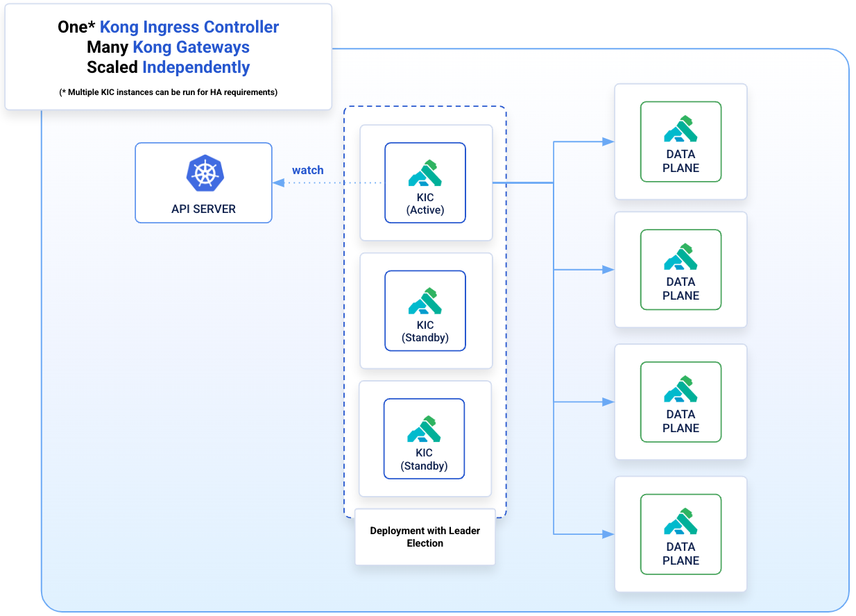
Task: Click the "DATA PLANE" caption in the bottommost box
Action: pos(680,554)
